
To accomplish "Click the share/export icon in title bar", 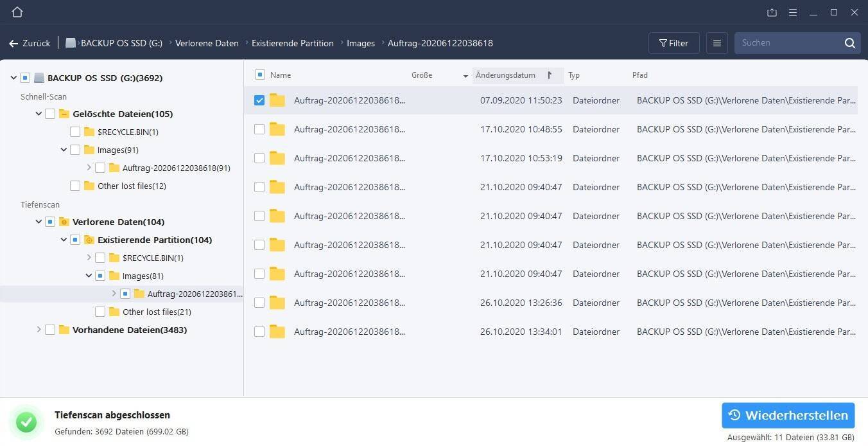I will pyautogui.click(x=772, y=12).
